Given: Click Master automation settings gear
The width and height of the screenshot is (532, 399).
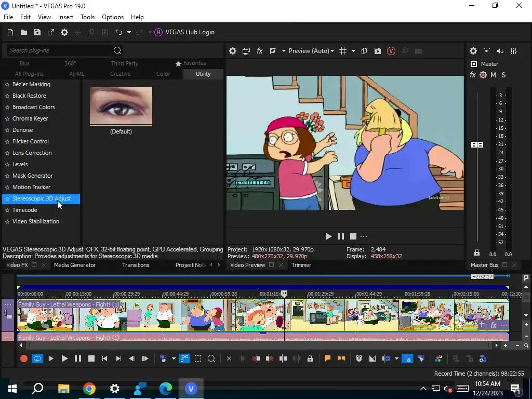Looking at the screenshot, I should click(483, 75).
